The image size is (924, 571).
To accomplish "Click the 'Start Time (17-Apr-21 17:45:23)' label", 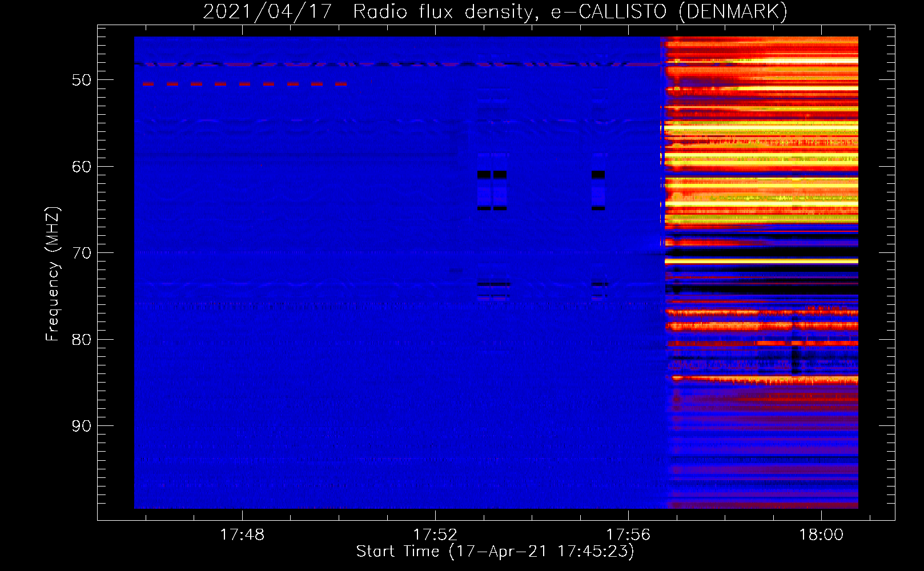I will (495, 552).
